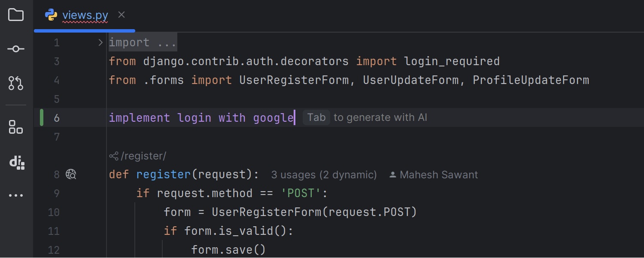The image size is (644, 258).
Task: Open the Project tool window
Action: click(15, 14)
